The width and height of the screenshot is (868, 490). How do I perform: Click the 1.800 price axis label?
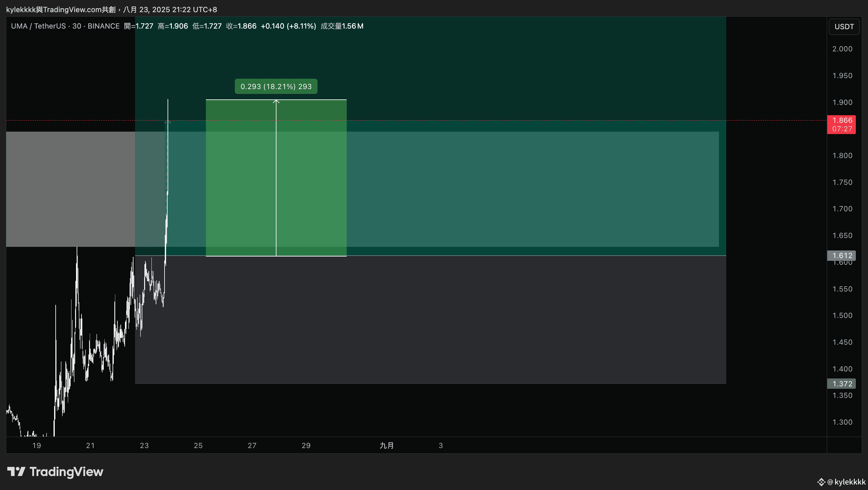[x=842, y=156]
